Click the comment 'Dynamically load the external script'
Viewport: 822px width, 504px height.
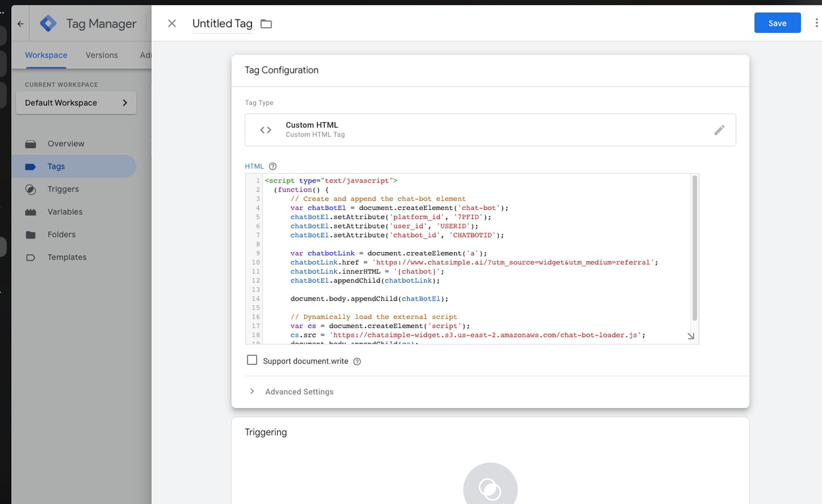point(374,317)
